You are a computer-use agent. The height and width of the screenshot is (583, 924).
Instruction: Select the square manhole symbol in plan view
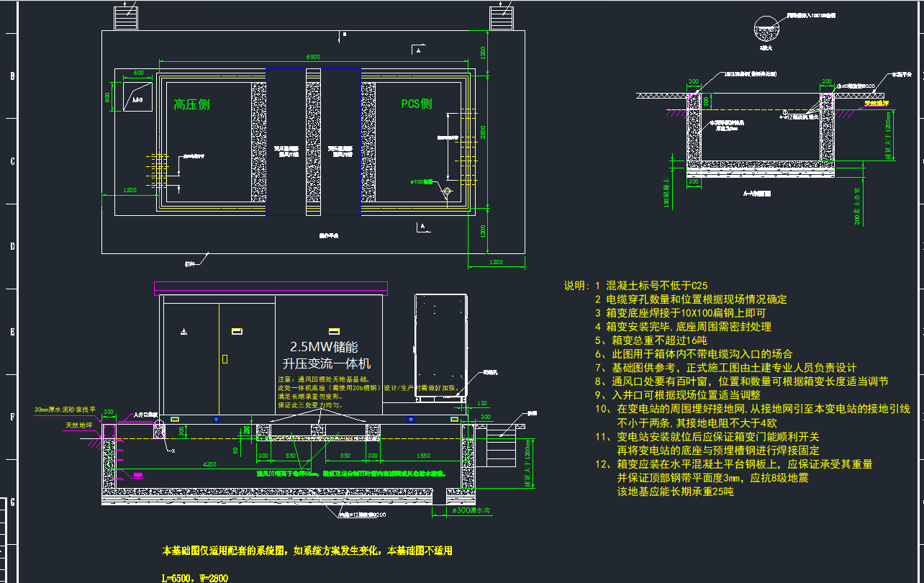[x=137, y=96]
